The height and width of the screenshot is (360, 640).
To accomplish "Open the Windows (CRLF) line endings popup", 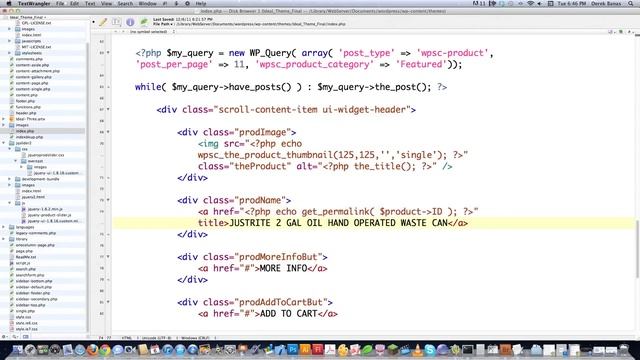I will point(198,338).
